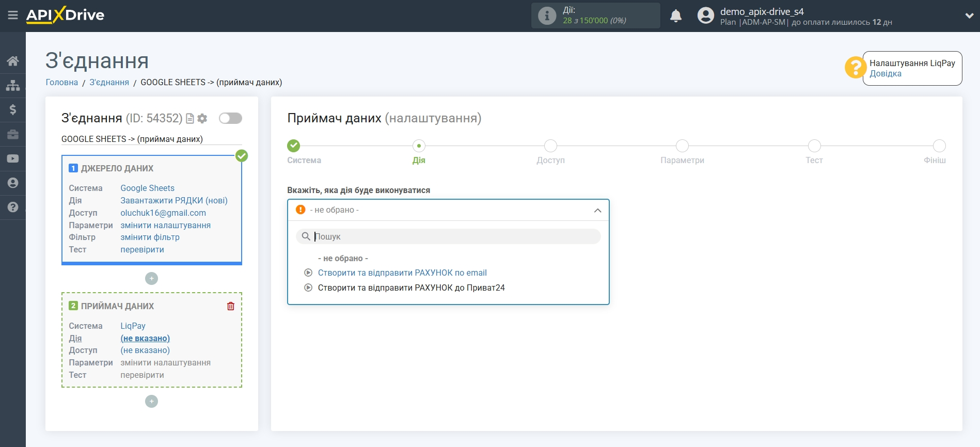Image resolution: width=980 pixels, height=447 pixels.
Task: Toggle the connection on/off switch
Action: [x=230, y=118]
